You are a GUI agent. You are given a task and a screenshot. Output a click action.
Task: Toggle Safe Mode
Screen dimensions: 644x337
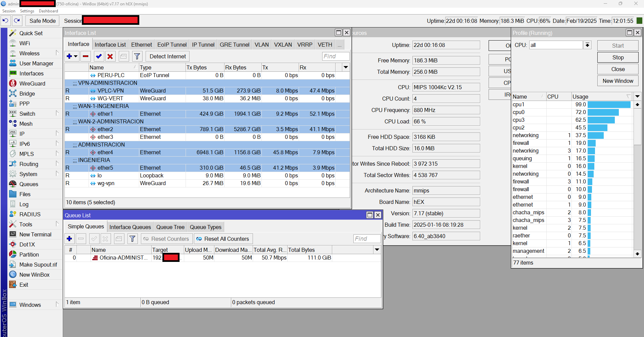(x=43, y=21)
